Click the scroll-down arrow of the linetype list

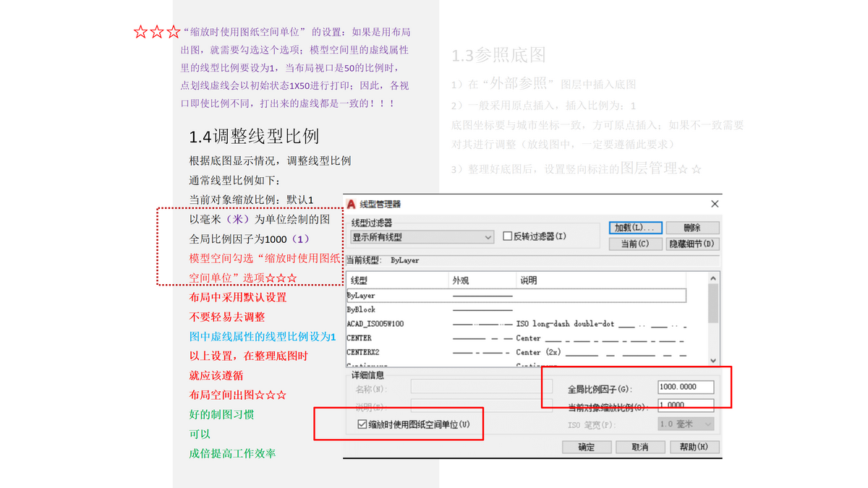712,359
